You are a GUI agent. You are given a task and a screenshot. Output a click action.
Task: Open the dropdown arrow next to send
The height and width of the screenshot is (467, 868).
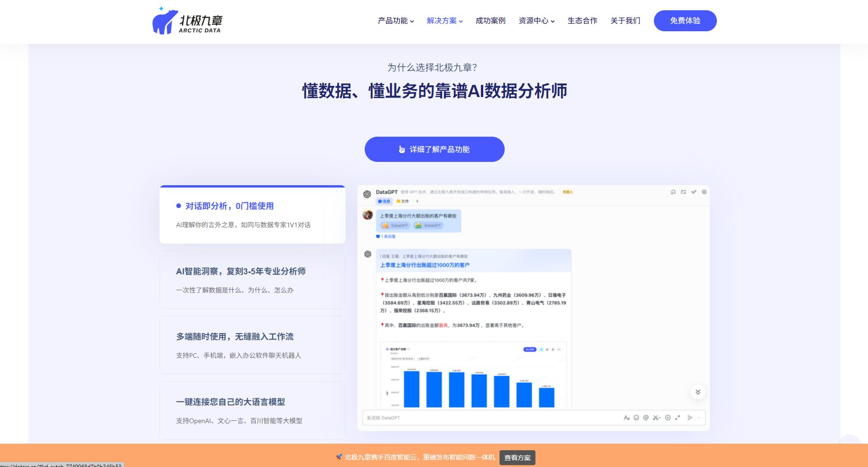699,418
